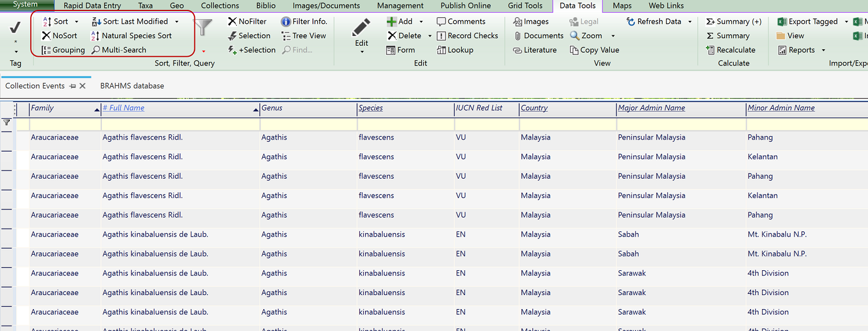Click Summary (+)
868x331 pixels.
[734, 21]
